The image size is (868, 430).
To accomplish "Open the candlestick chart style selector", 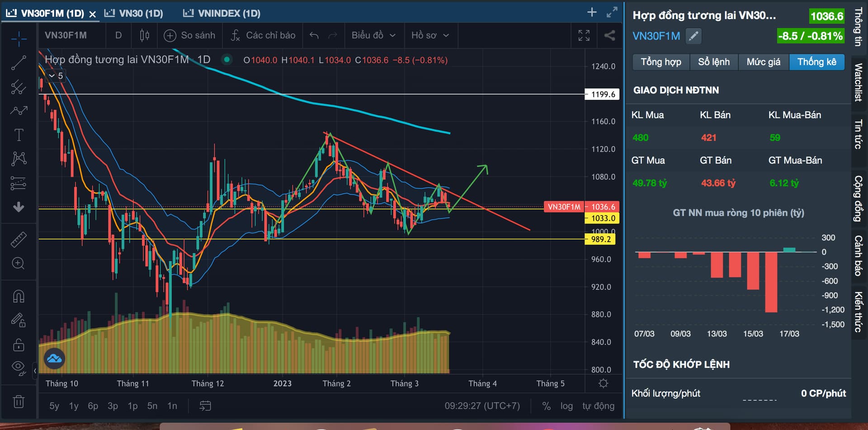I will point(144,35).
